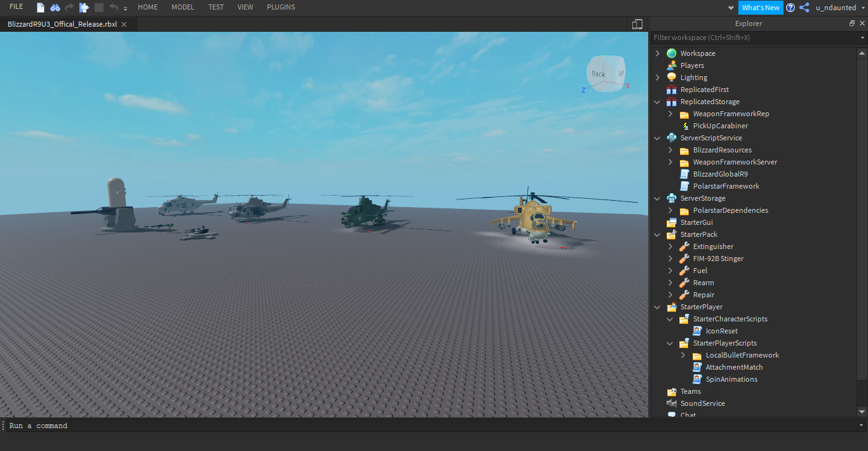Viewport: 868px width, 451px height.
Task: Expand the Workspace tree node
Action: coord(658,53)
